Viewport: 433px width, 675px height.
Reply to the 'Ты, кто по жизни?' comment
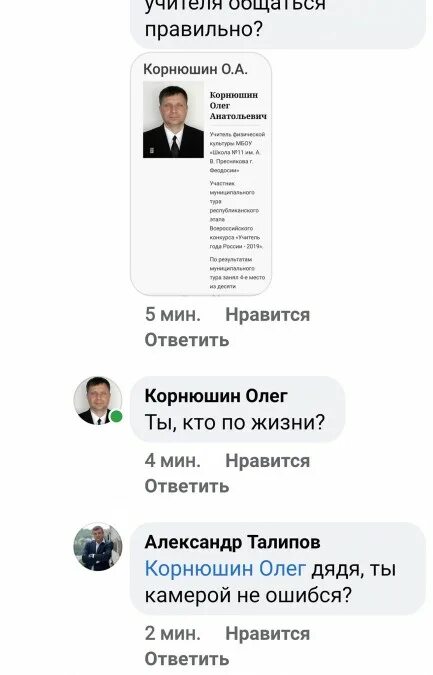point(187,486)
